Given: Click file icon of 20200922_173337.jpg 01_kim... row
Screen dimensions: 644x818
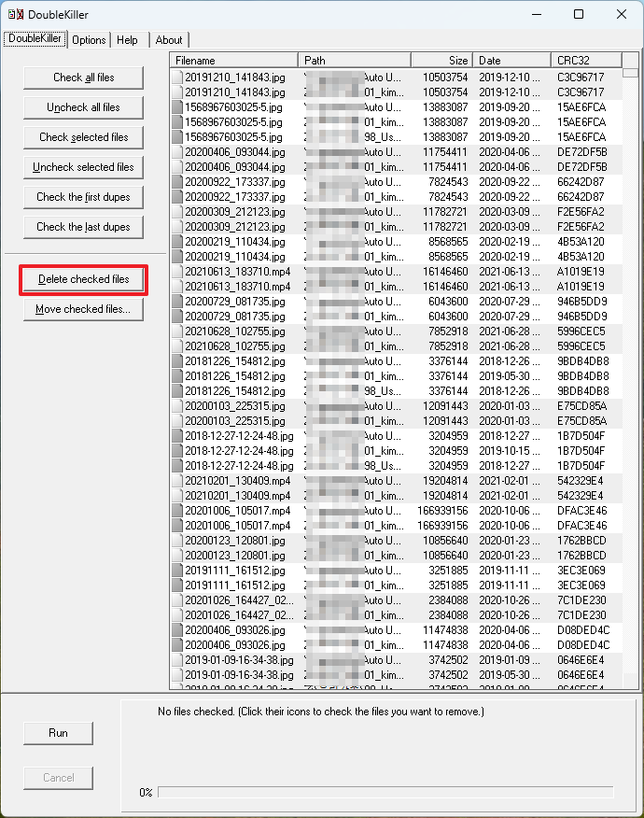Looking at the screenshot, I should click(x=177, y=197).
